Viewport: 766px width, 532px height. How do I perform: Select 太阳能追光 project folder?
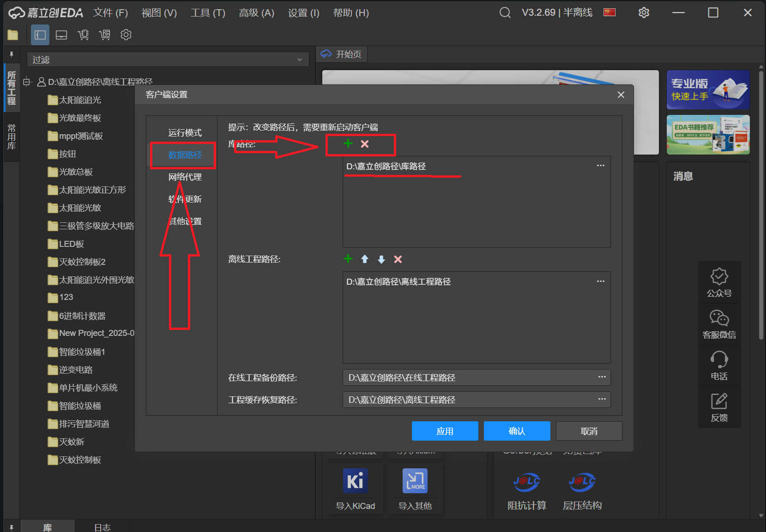coord(74,100)
